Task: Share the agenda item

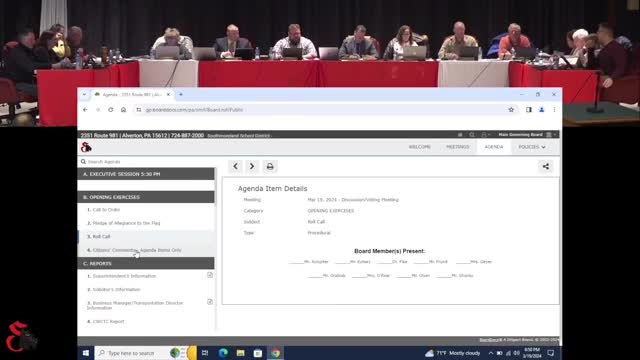Action: coord(546,166)
